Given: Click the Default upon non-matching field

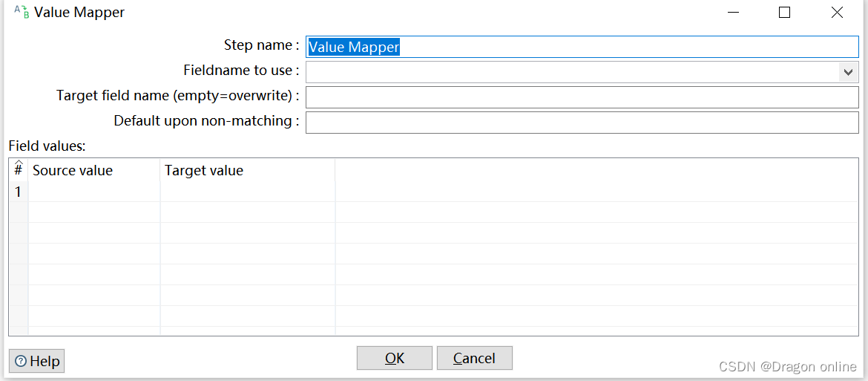Looking at the screenshot, I should (582, 123).
